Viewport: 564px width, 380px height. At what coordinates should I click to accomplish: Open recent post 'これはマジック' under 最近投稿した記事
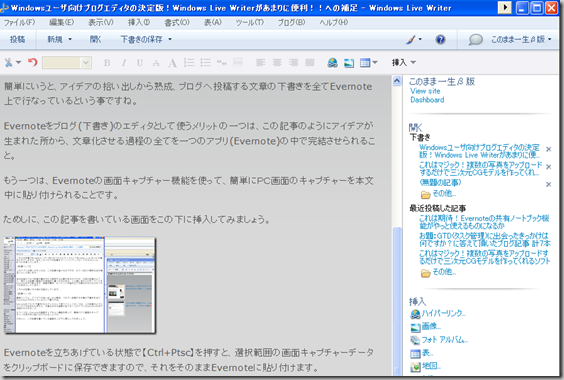[485, 257]
